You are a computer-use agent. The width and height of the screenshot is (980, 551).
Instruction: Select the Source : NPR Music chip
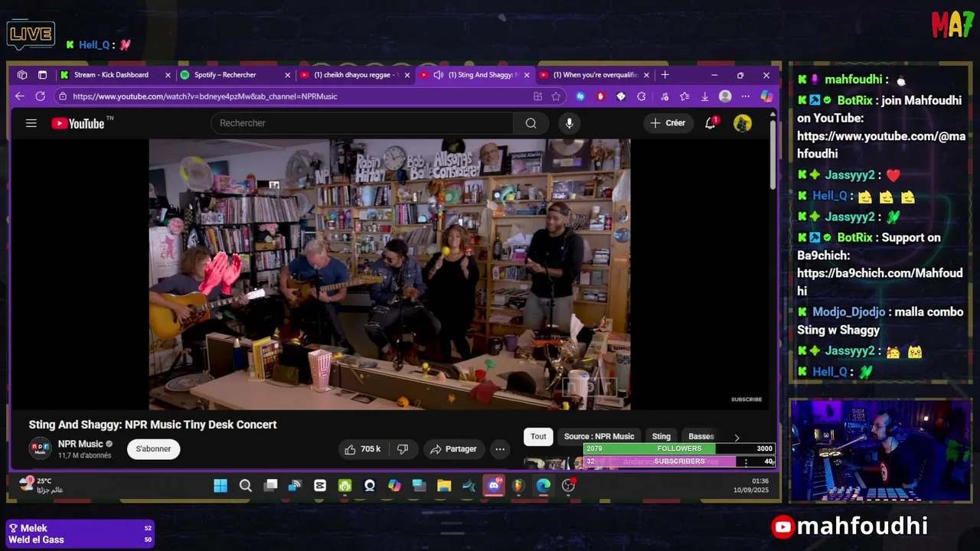pos(599,437)
